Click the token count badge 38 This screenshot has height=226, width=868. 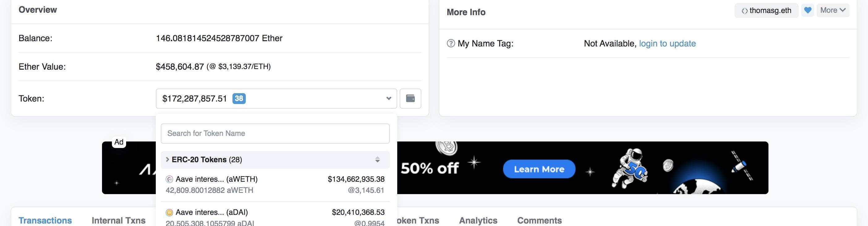click(239, 98)
